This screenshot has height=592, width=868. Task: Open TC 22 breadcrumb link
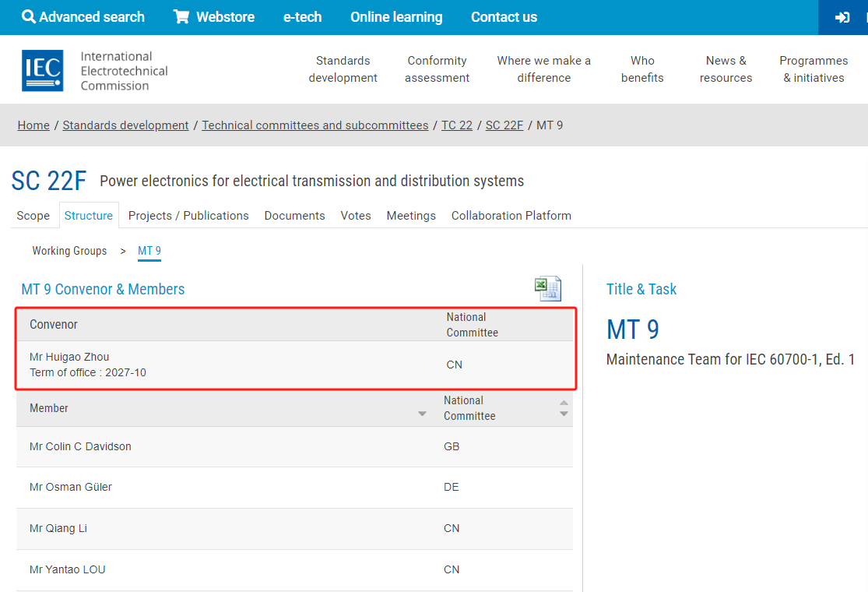coord(457,125)
